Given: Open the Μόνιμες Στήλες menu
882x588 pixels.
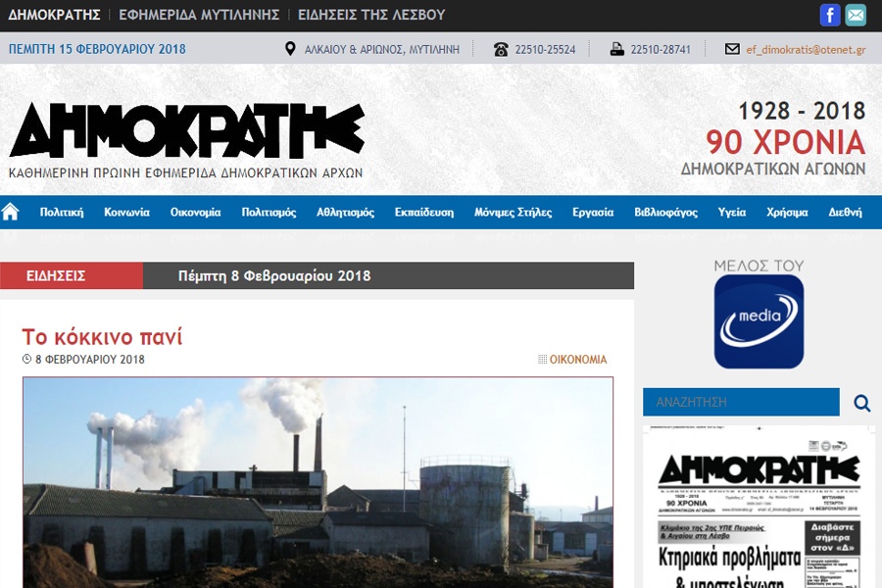Looking at the screenshot, I should tap(513, 213).
